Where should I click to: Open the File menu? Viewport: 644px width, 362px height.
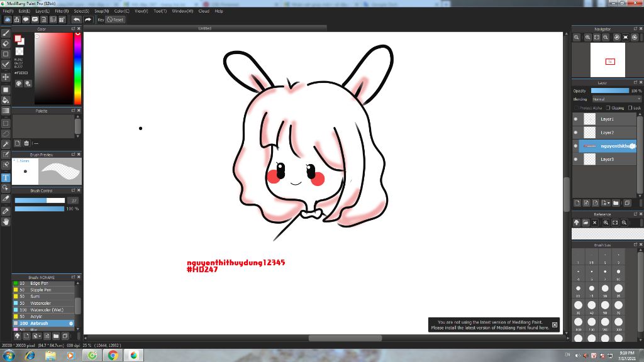8,11
